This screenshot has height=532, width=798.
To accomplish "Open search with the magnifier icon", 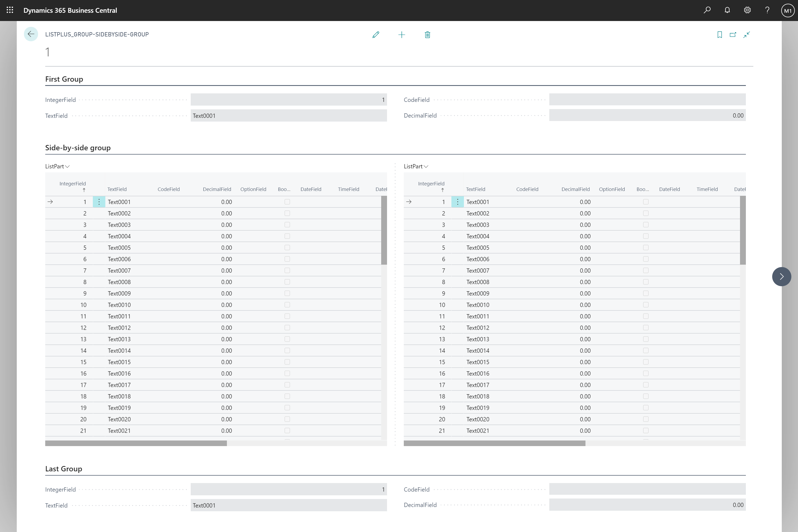I will click(x=707, y=10).
